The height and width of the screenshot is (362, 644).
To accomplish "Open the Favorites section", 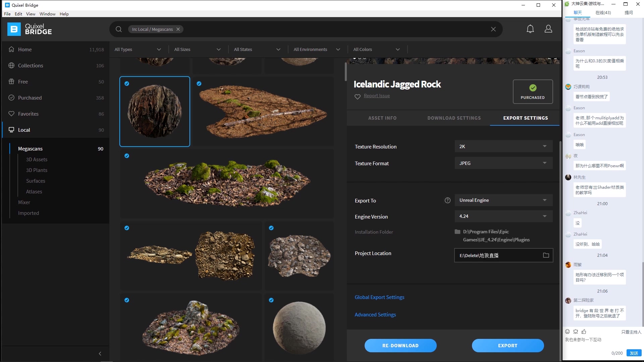I will [28, 114].
